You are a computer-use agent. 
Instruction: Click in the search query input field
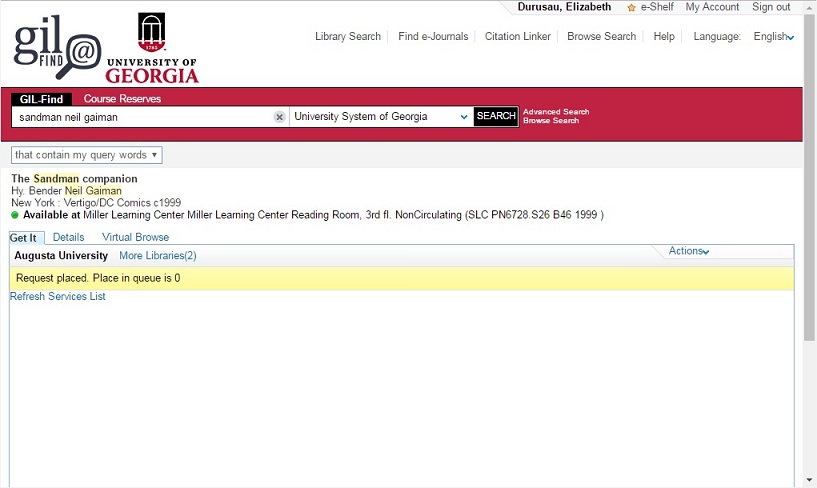[x=140, y=117]
